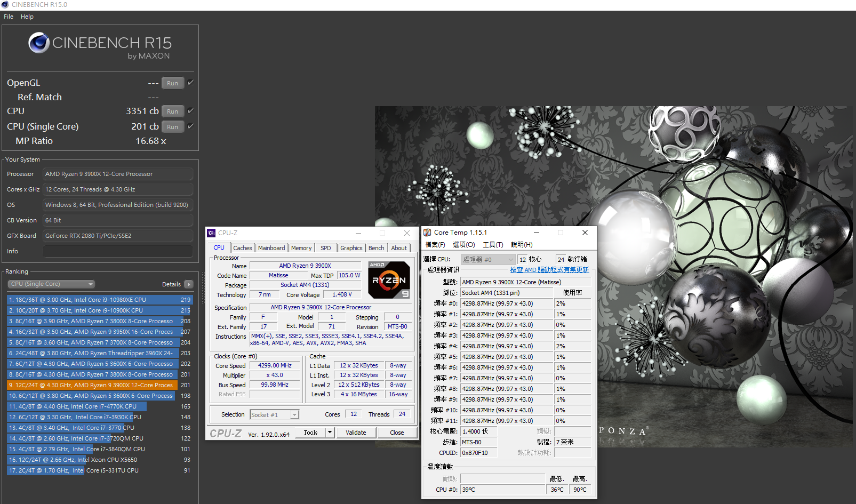Open the File menu in Cinebench
Viewport: 856px width, 504px height.
(x=9, y=17)
